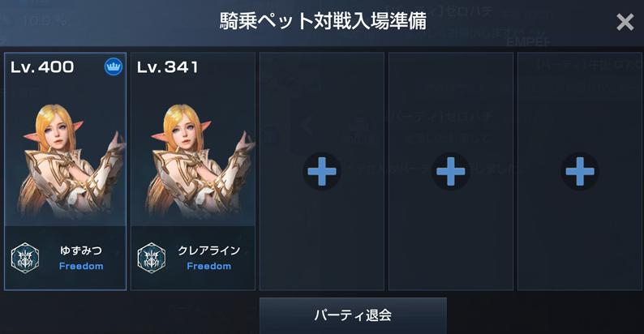This screenshot has height=334, width=644.
Task: Add a member to the fifth slot
Action: 580,171
